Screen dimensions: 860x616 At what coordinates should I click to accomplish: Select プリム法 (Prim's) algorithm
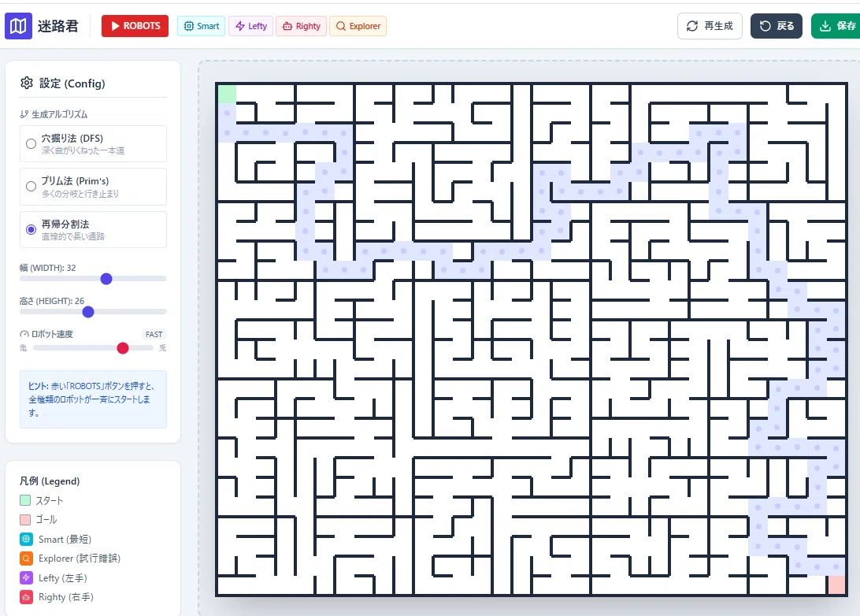coord(93,187)
